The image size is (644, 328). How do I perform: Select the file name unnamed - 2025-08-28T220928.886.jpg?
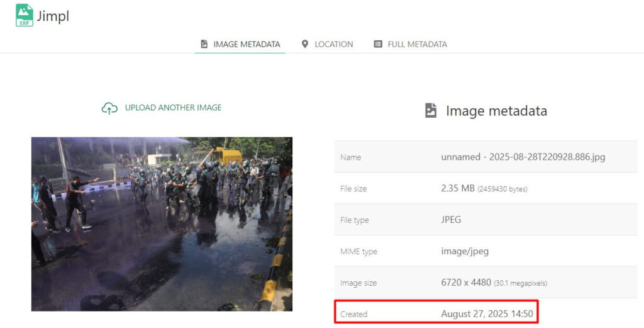[x=523, y=157]
